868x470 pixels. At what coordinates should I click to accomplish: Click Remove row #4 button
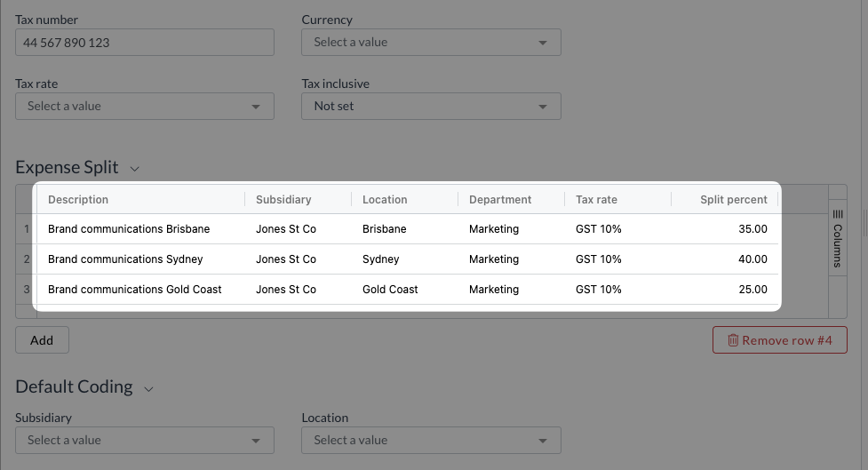[779, 340]
